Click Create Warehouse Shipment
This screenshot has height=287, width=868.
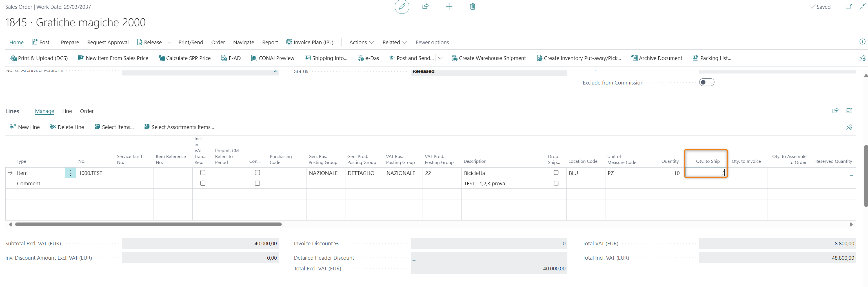(x=489, y=58)
